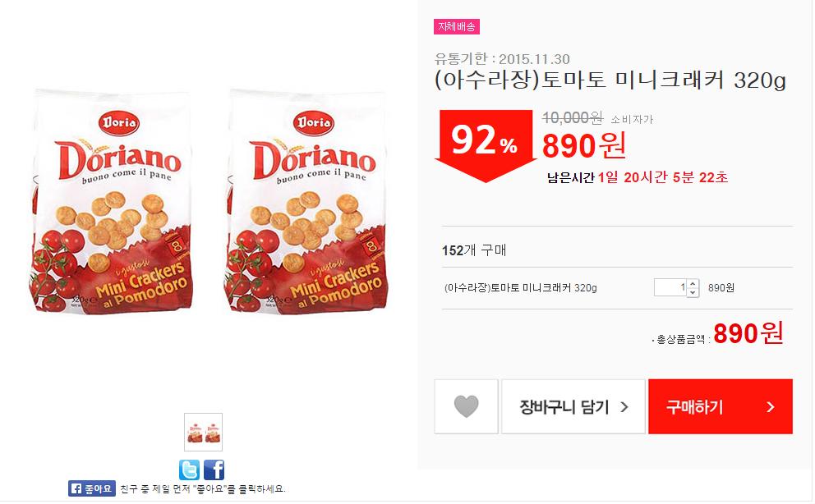Share the product on Twitter
Viewport: 815px width, 504px height.
point(189,470)
